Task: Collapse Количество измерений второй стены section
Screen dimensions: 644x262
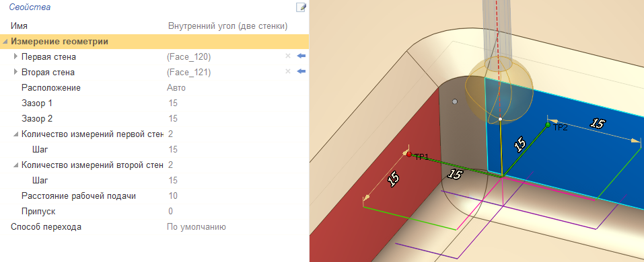Action: (x=15, y=165)
